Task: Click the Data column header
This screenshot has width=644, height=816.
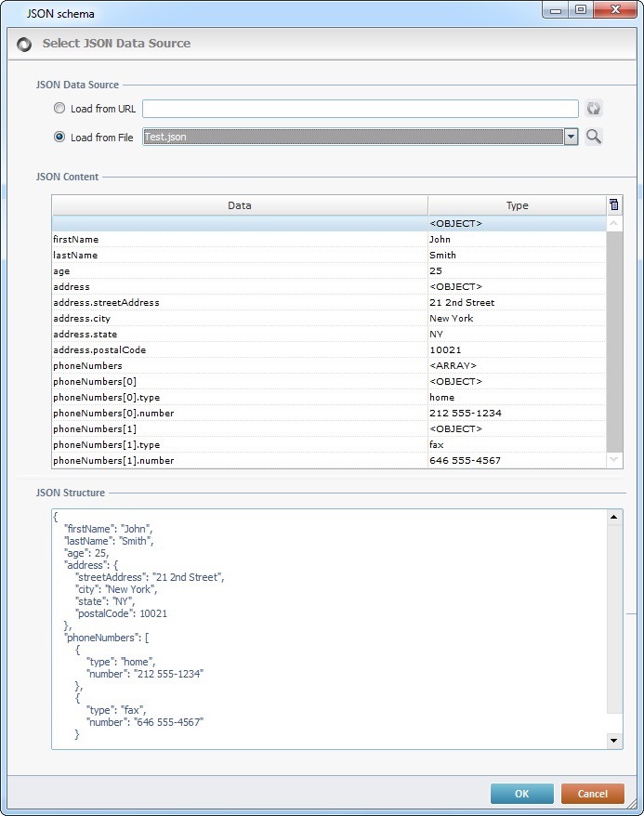Action: 240,205
